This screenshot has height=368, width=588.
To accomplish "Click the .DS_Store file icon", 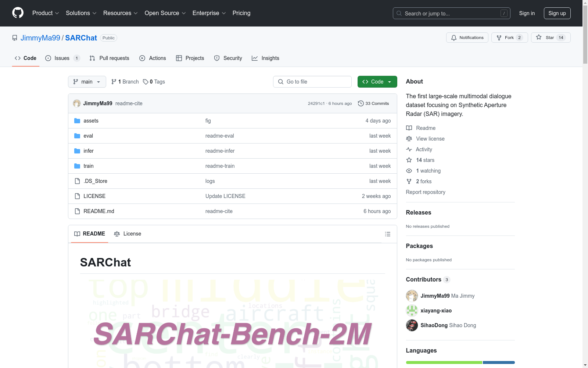I will coord(77,181).
